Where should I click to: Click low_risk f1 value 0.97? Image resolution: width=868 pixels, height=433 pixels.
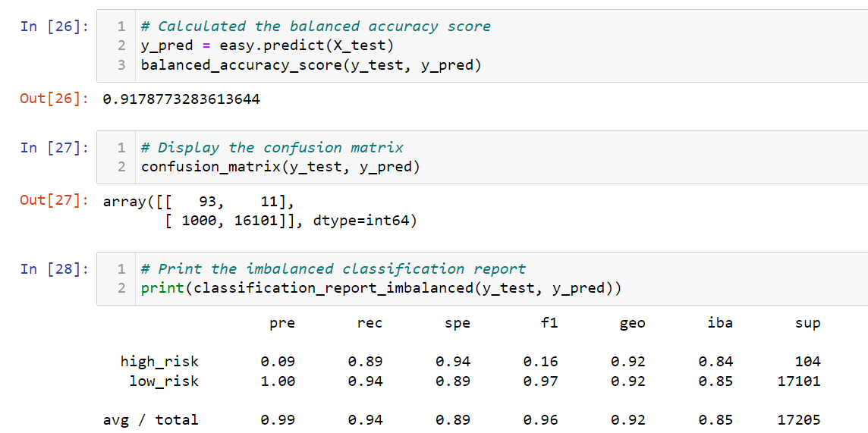coord(541,381)
